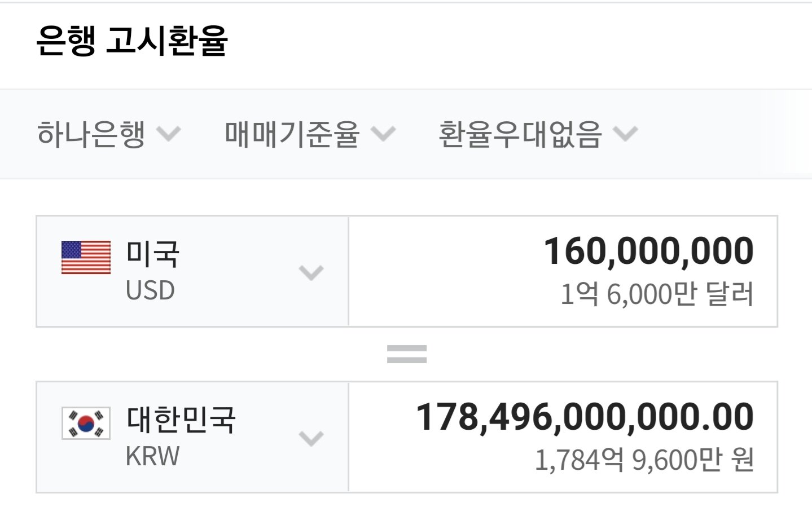Click the chevron arrow beside 환율우대없음
This screenshot has width=812, height=516.
(625, 134)
